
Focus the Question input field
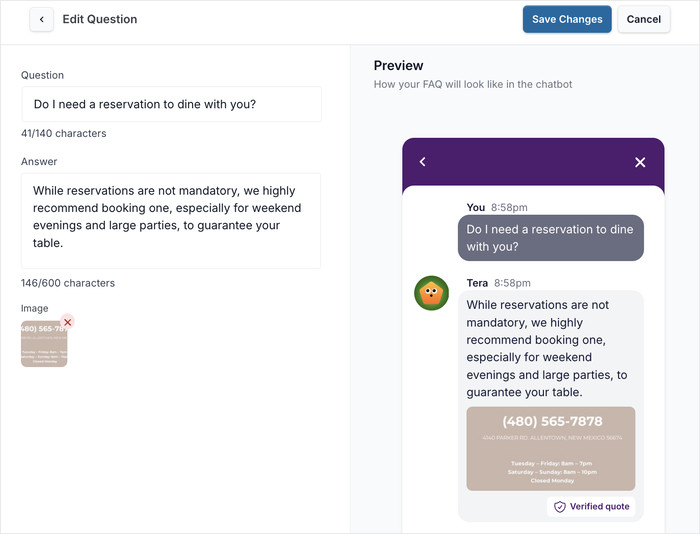click(171, 104)
